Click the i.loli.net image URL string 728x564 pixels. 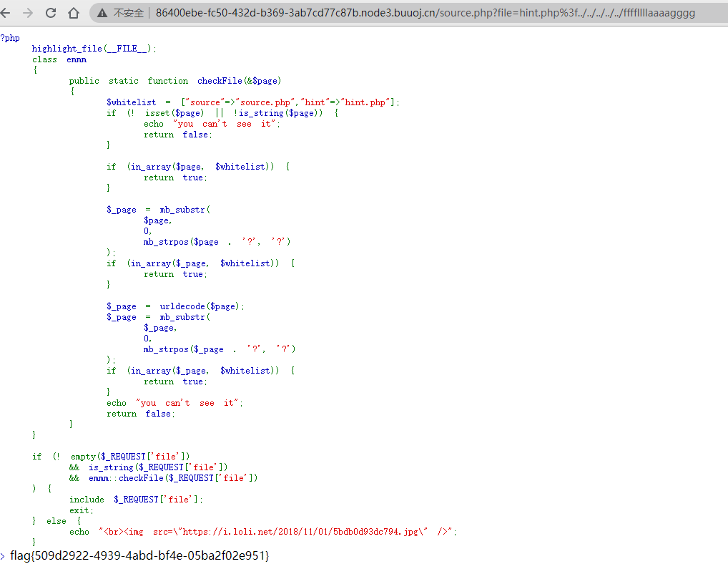tap(301, 532)
